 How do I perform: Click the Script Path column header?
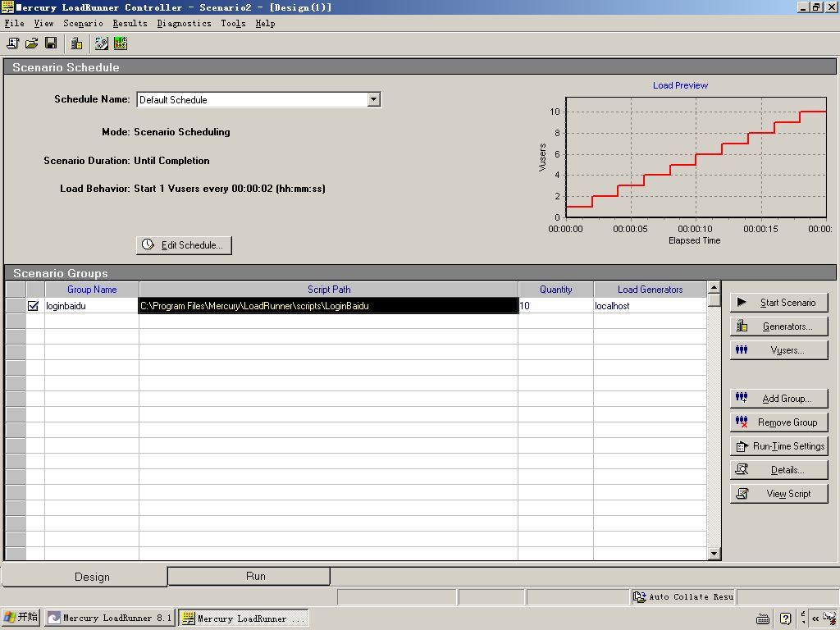click(328, 290)
